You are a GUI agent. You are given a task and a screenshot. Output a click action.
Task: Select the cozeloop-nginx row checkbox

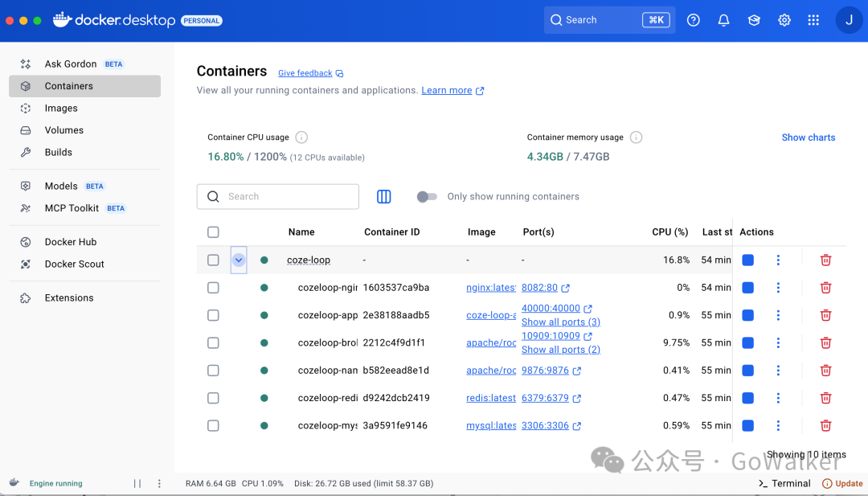tap(213, 288)
